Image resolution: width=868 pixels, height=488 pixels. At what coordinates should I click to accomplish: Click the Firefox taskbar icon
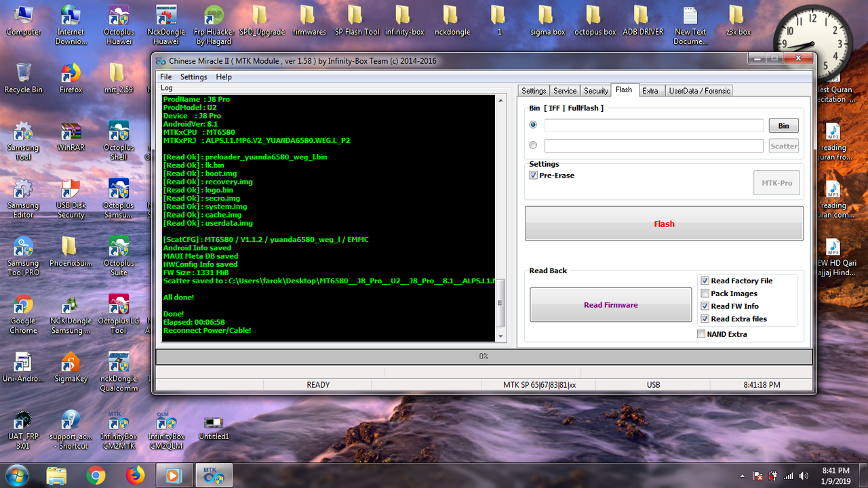click(135, 475)
